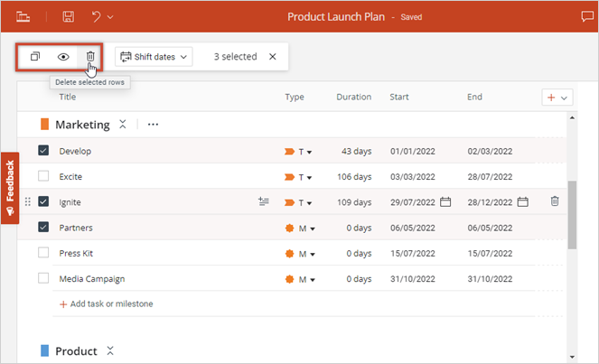The image size is (599, 364).
Task: Click the blue Product color swatch
Action: pyautogui.click(x=44, y=350)
